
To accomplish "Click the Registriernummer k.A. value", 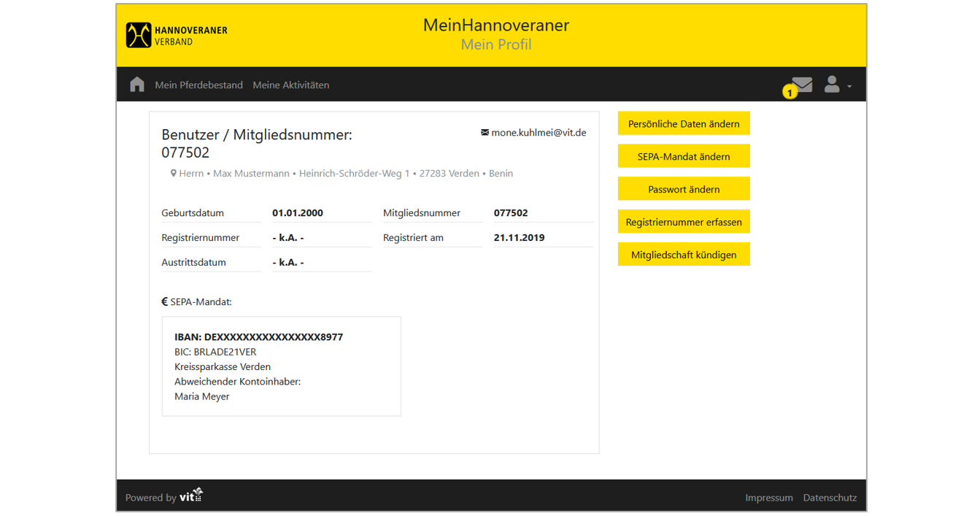I will 288,237.
